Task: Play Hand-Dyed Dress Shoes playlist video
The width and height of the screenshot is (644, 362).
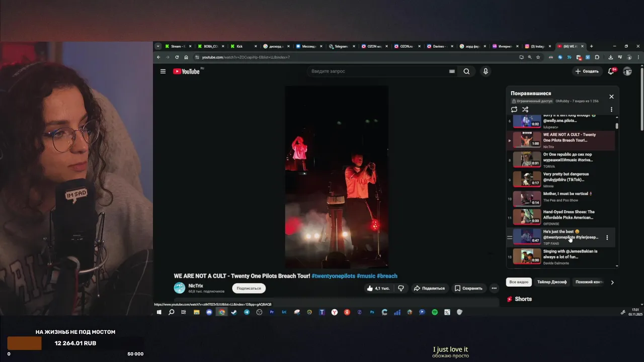Action: [x=561, y=217]
